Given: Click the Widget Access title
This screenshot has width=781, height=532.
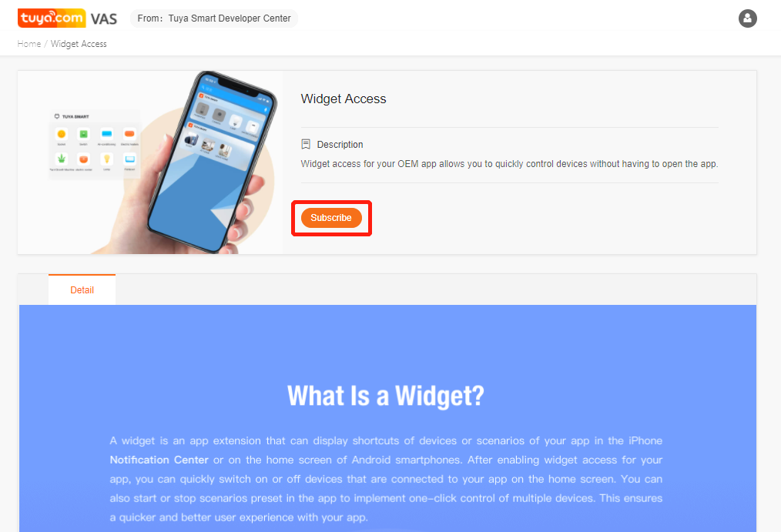Looking at the screenshot, I should click(344, 99).
